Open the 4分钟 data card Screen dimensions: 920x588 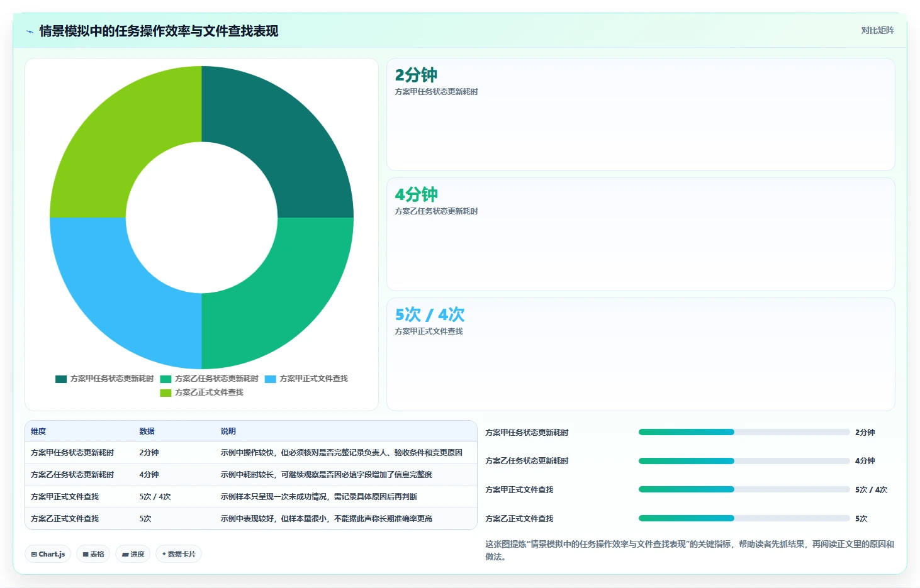click(641, 234)
